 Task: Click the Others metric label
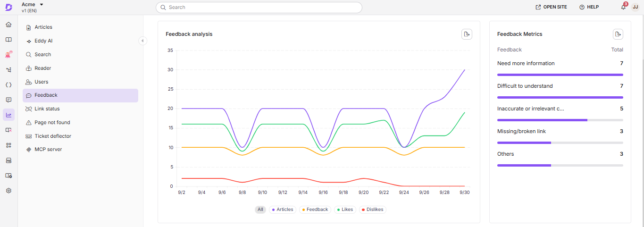tap(506, 154)
